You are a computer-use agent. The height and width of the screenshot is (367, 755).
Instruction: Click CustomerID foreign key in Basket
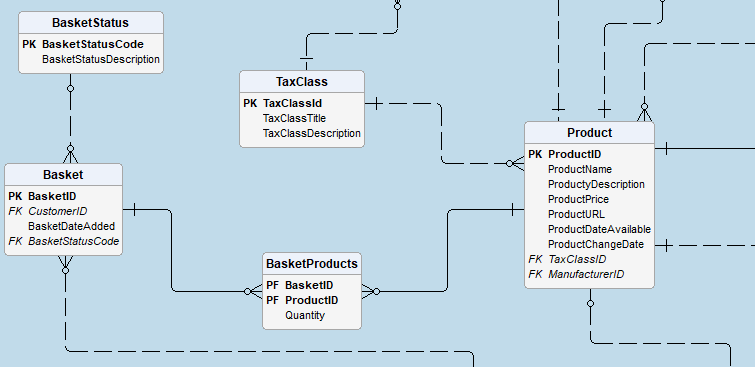[x=58, y=211]
